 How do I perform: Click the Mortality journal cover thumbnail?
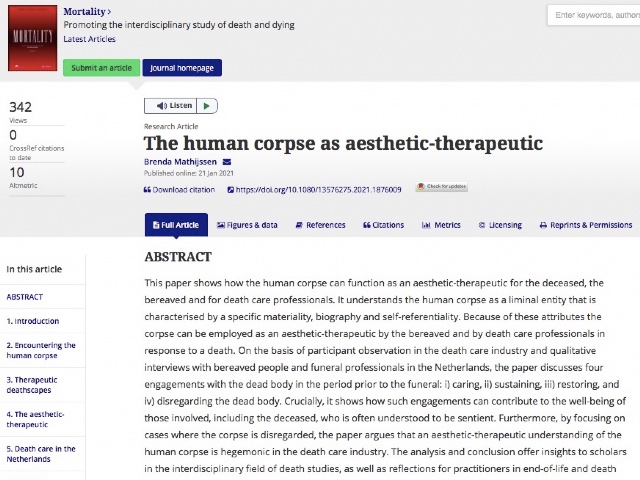[x=32, y=38]
